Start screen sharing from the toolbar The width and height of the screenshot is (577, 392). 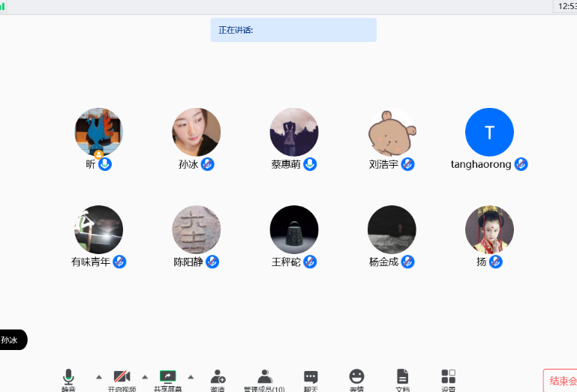168,377
